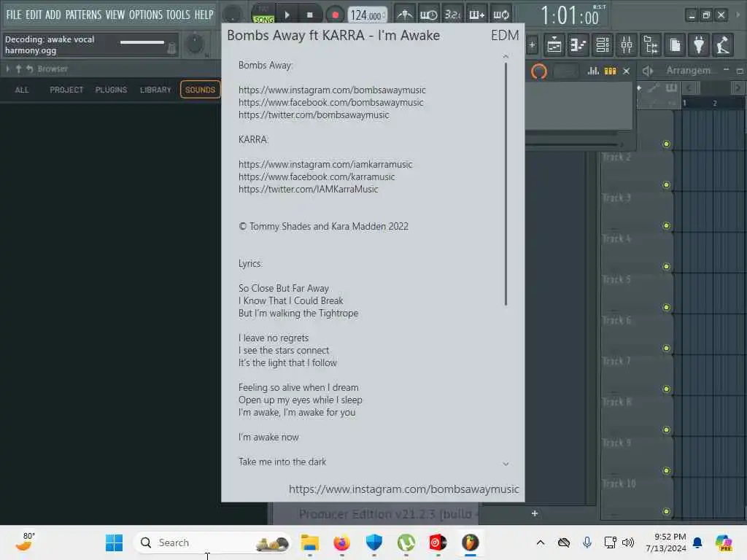Switch Channel rack step/piano view yellow icon
The width and height of the screenshot is (747, 560).
coord(611,71)
